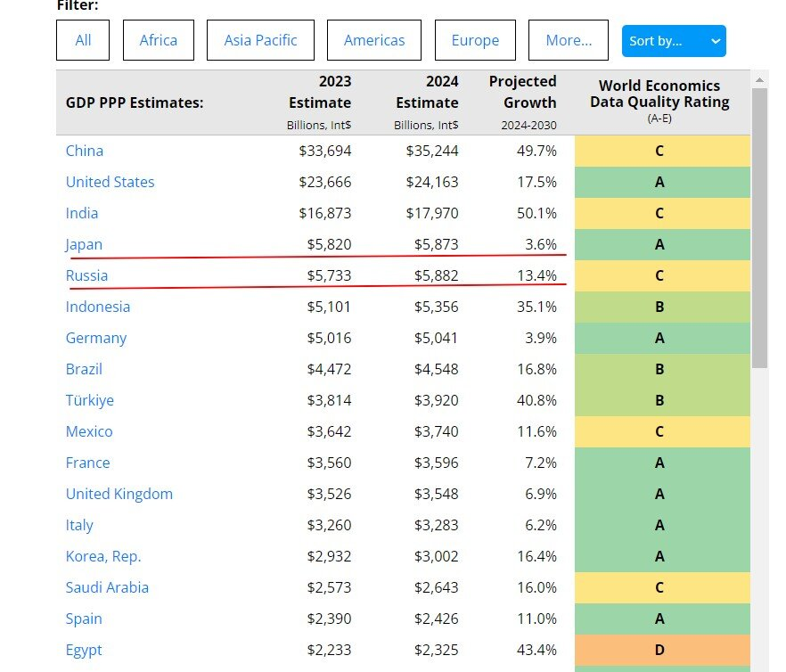Click Russia's data quality rating C

pos(662,275)
